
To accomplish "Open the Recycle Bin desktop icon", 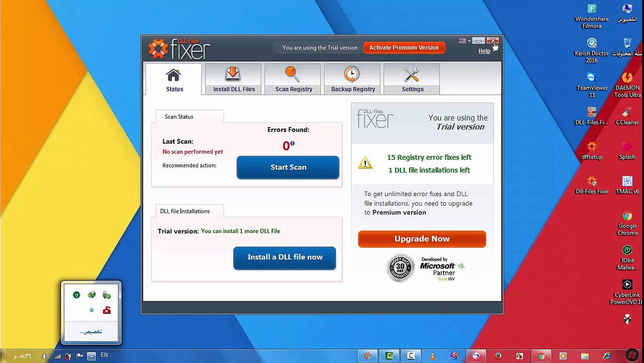I will click(627, 47).
